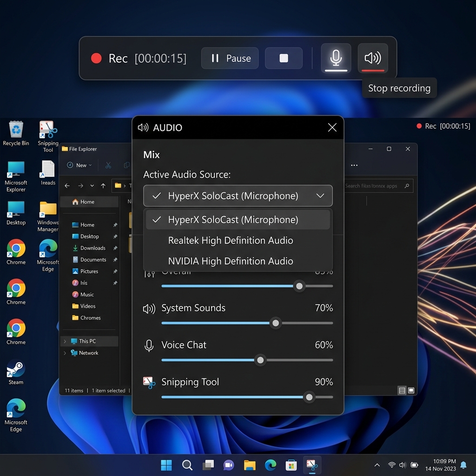The width and height of the screenshot is (476, 476).
Task: Open File Explorer from the taskbar
Action: (x=250, y=465)
